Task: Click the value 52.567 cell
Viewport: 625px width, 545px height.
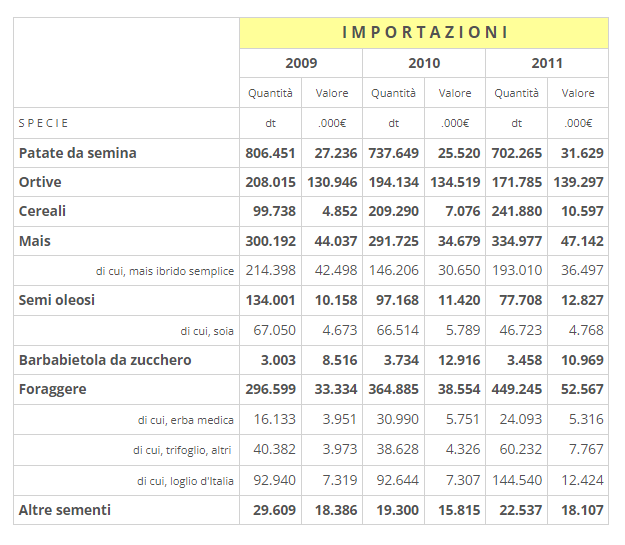Action: pyautogui.click(x=578, y=389)
